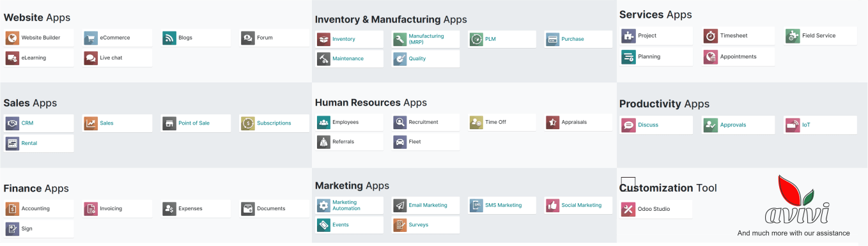Open the Field Service tile
The height and width of the screenshot is (246, 868).
point(821,36)
